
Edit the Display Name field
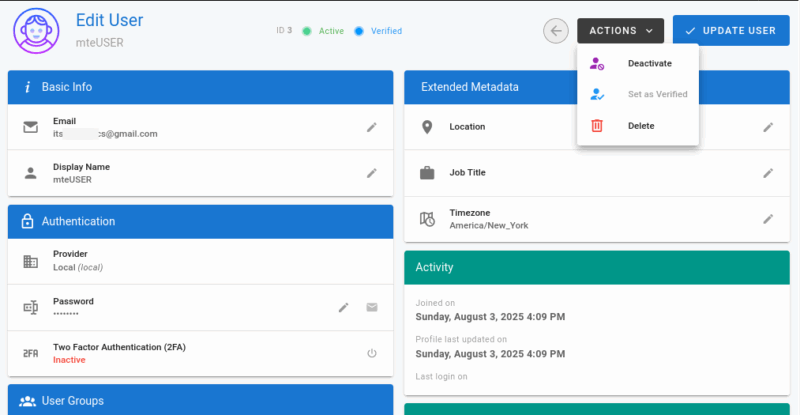tap(371, 173)
